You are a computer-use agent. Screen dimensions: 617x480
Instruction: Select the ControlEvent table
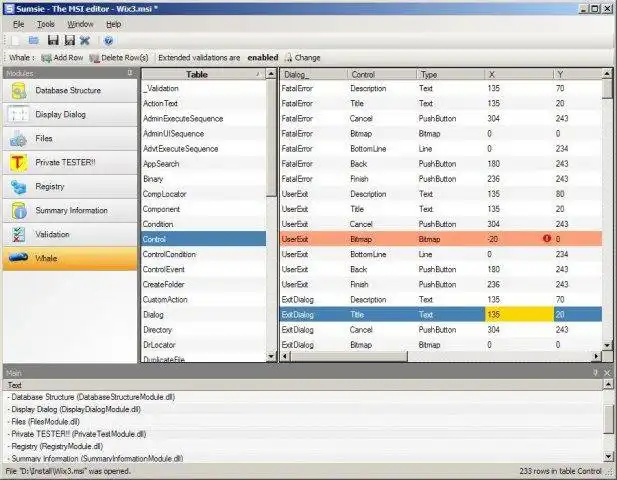pyautogui.click(x=203, y=270)
